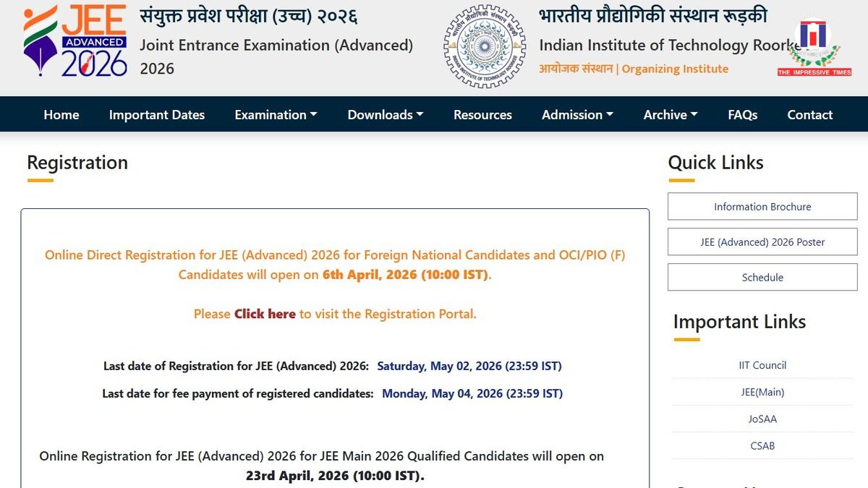Open the Information Brochure
Screen dimensions: 868x488
(x=761, y=206)
